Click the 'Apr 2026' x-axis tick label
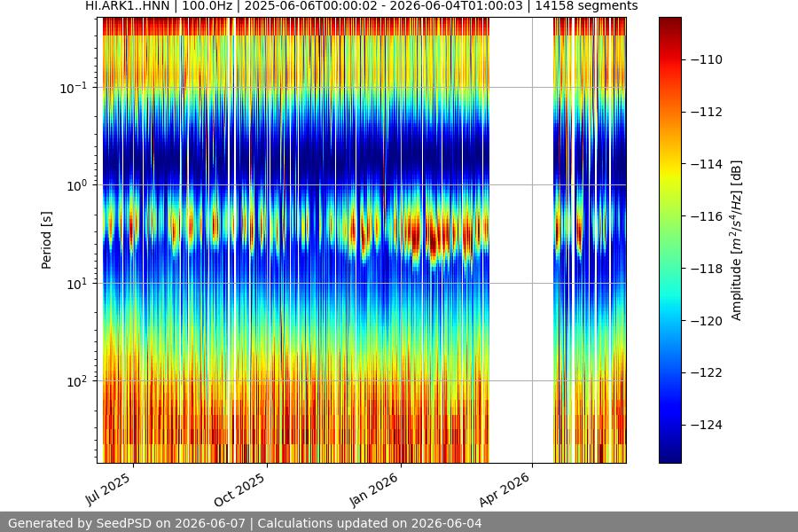 505,489
